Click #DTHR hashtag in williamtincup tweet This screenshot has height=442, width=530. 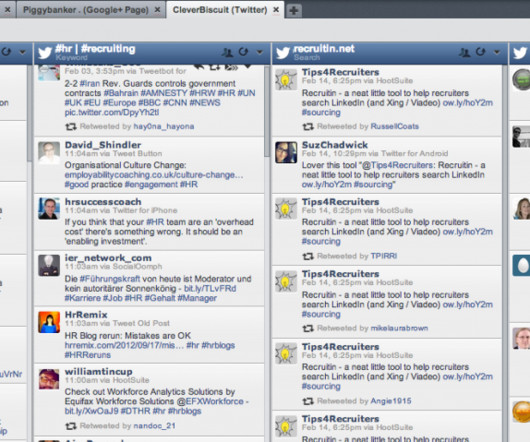[135, 411]
